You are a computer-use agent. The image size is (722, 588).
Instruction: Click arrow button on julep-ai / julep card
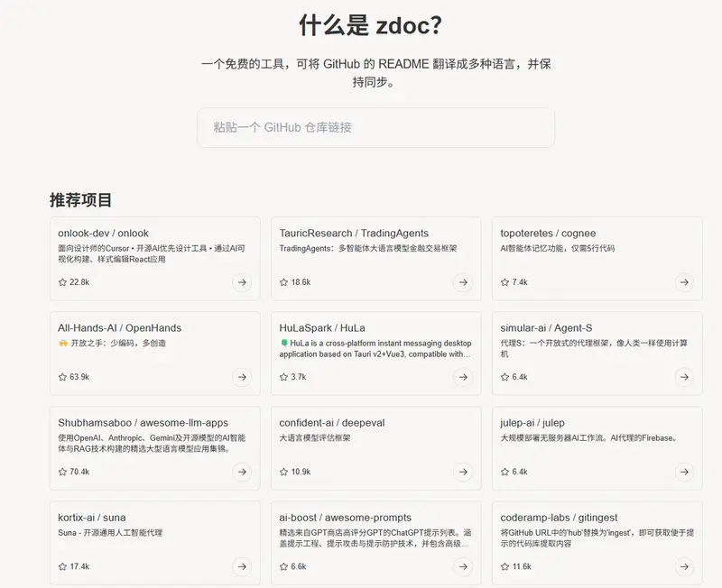(x=683, y=472)
